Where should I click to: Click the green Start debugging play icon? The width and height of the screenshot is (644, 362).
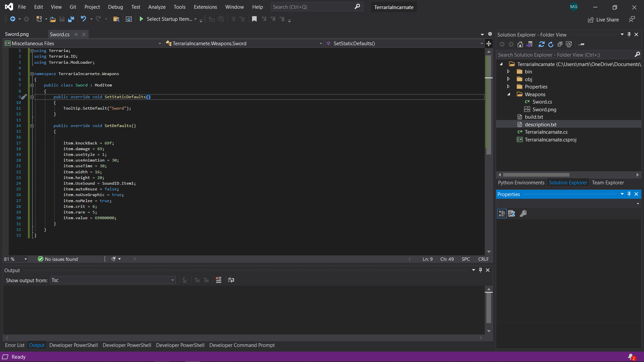141,19
